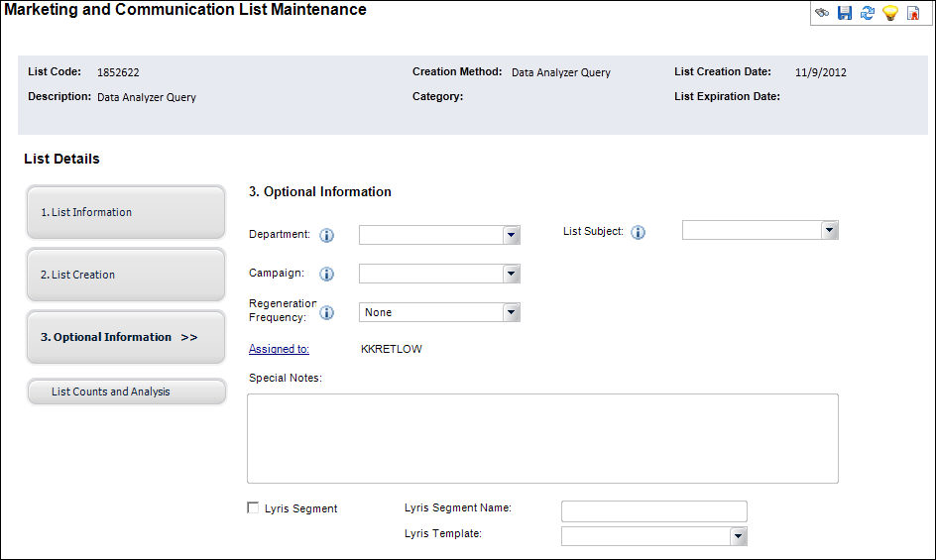The height and width of the screenshot is (560, 936).
Task: Click the Save floppy disk icon
Action: (845, 13)
